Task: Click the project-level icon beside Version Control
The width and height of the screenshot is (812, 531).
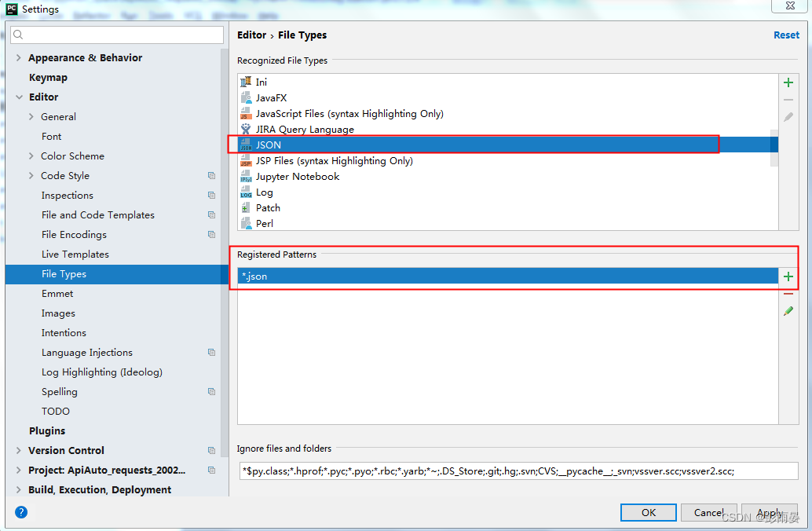Action: tap(211, 451)
